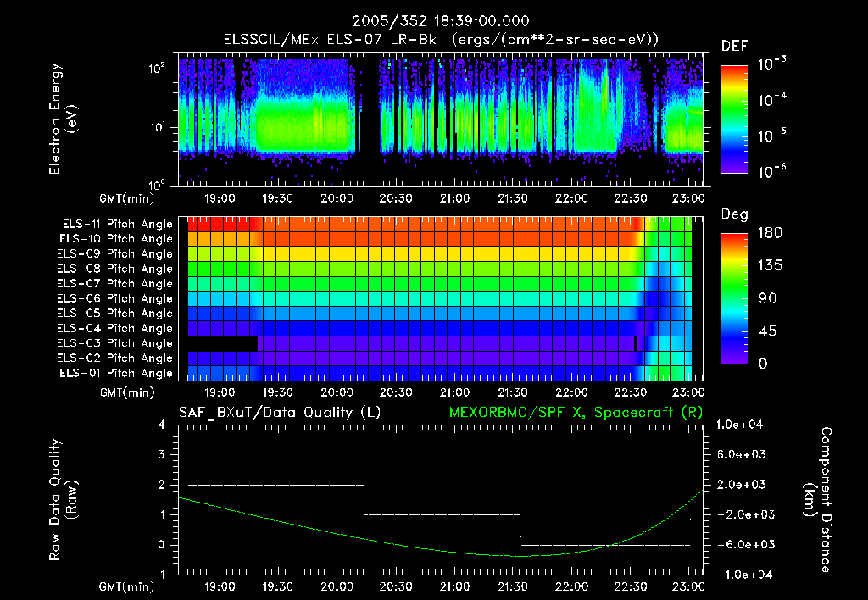868x600 pixels.
Task: Click the green MEXORBMC/SPF X, Spacecraft (R) label
Action: 576,413
